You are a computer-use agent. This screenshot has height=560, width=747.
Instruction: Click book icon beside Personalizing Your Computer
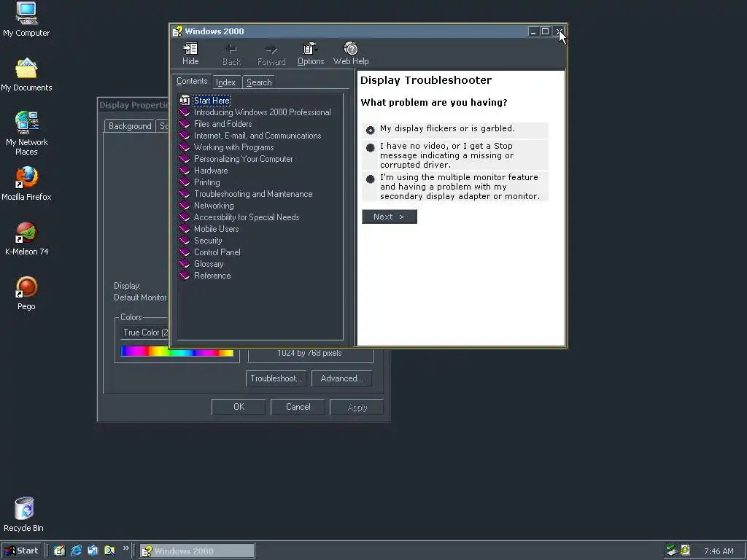185,159
